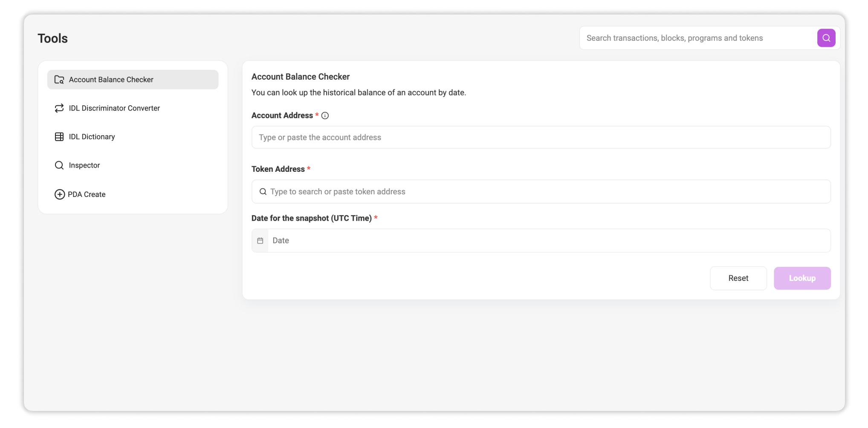The width and height of the screenshot is (868, 428).
Task: Click the IDL Discriminator Converter arrows icon
Action: coord(59,108)
